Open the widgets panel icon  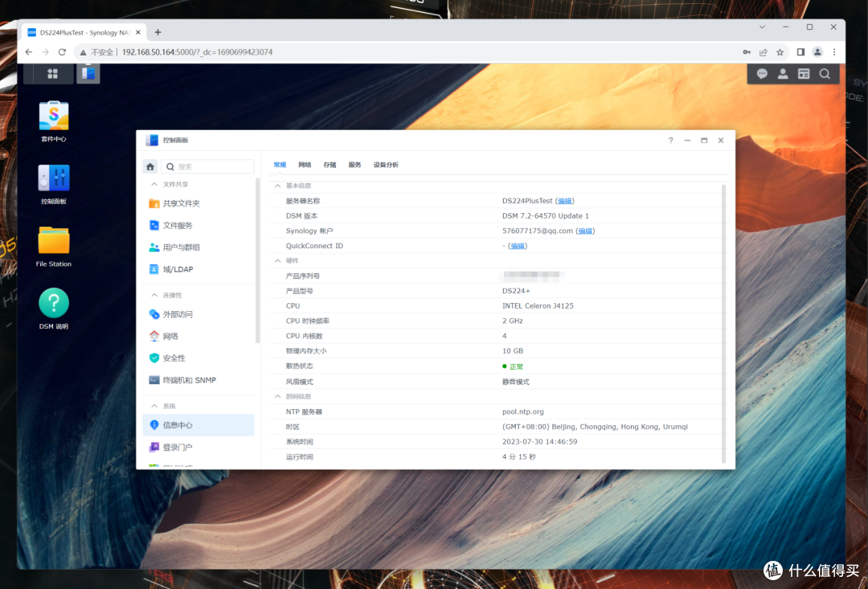tap(804, 73)
